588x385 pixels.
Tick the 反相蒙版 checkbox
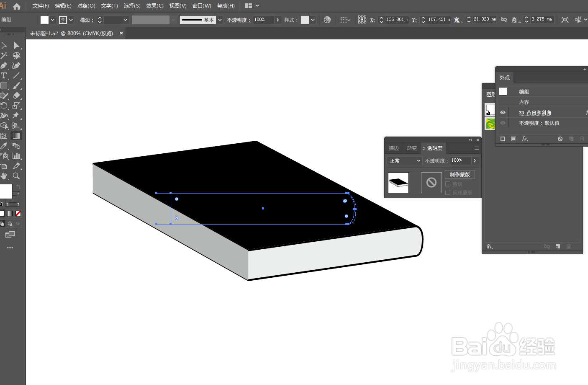(x=448, y=192)
